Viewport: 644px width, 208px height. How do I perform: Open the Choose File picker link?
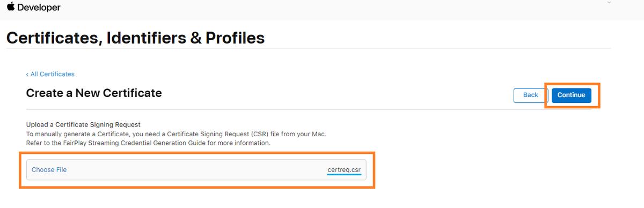(49, 169)
